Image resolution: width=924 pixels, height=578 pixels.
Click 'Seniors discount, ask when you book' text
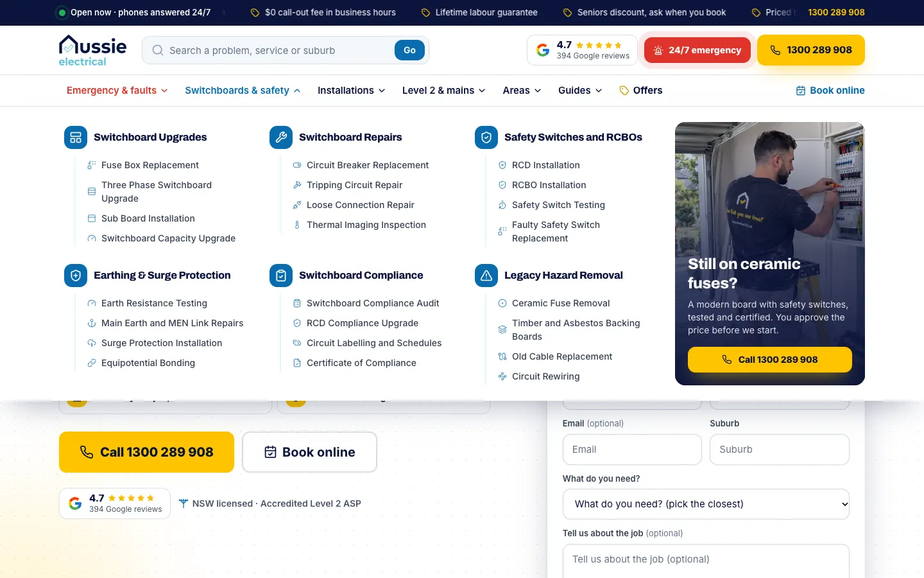coord(651,12)
